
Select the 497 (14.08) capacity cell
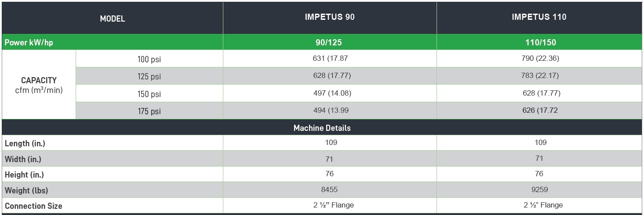pyautogui.click(x=330, y=93)
